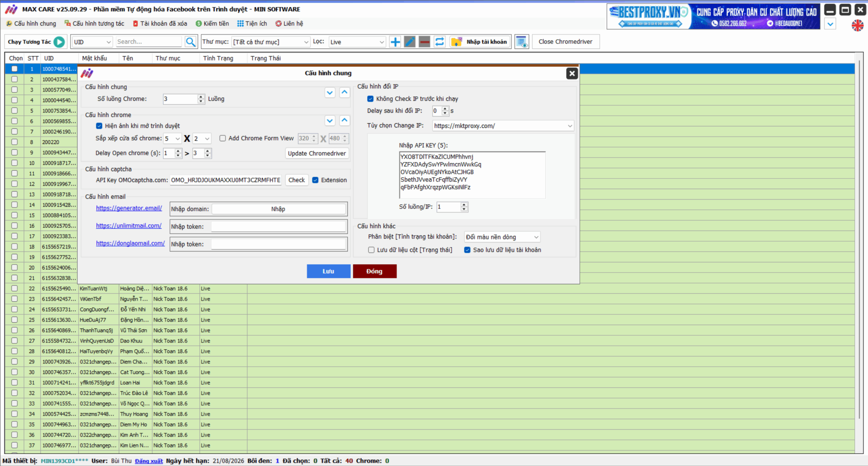868x466 pixels.
Task: Click the OMOcaptcha API Key input field
Action: click(225, 180)
